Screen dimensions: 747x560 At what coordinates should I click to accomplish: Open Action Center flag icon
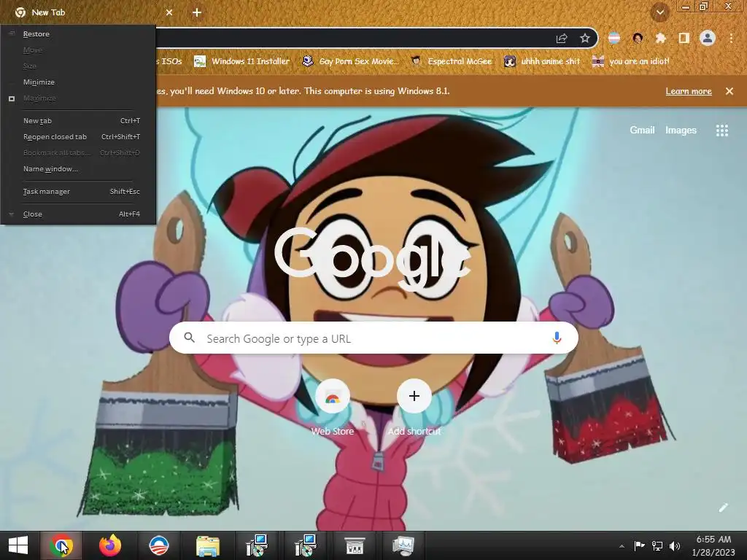pos(639,545)
